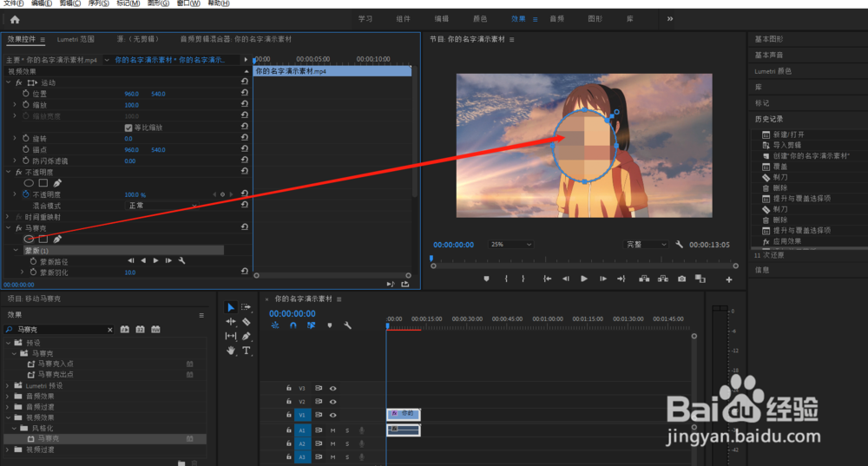868x466 pixels.
Task: Toggle V2 track output eye
Action: [x=332, y=401]
